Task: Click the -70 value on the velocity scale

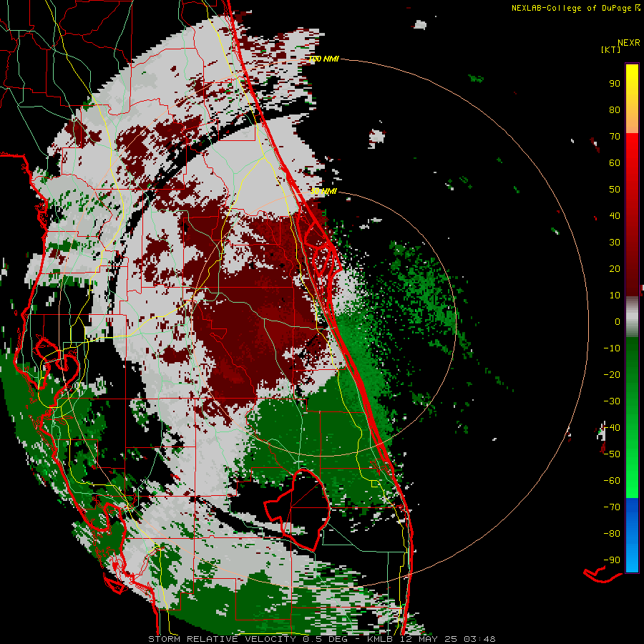Action: [x=612, y=507]
